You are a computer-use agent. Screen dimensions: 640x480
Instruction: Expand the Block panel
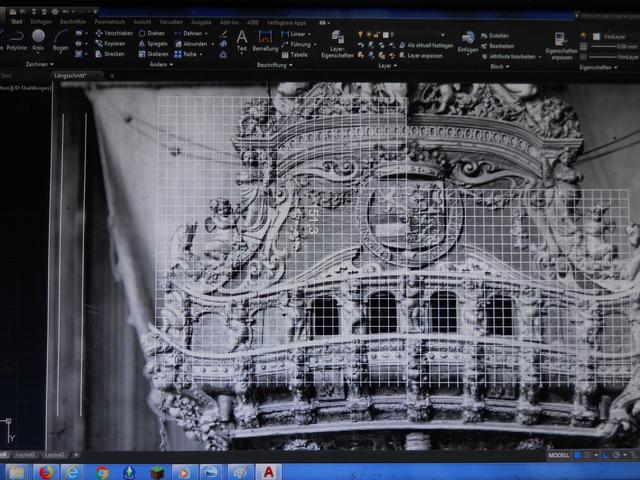(500, 67)
